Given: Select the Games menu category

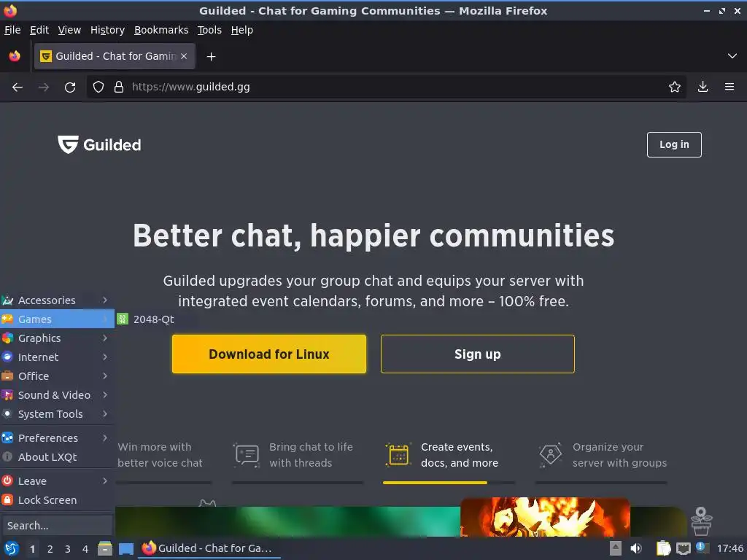Looking at the screenshot, I should [57, 319].
